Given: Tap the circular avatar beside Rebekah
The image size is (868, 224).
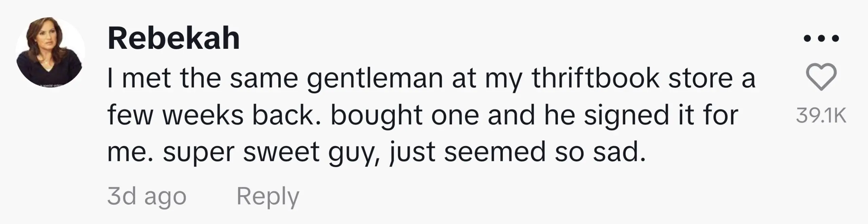Looking at the screenshot, I should tap(50, 52).
